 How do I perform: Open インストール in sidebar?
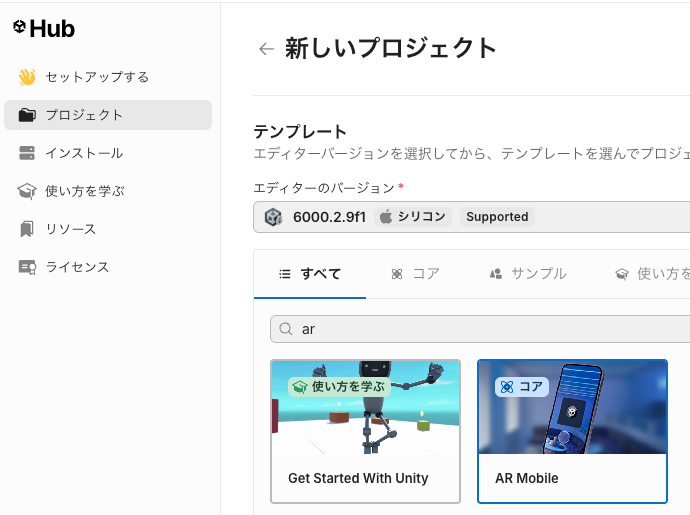tap(108, 153)
